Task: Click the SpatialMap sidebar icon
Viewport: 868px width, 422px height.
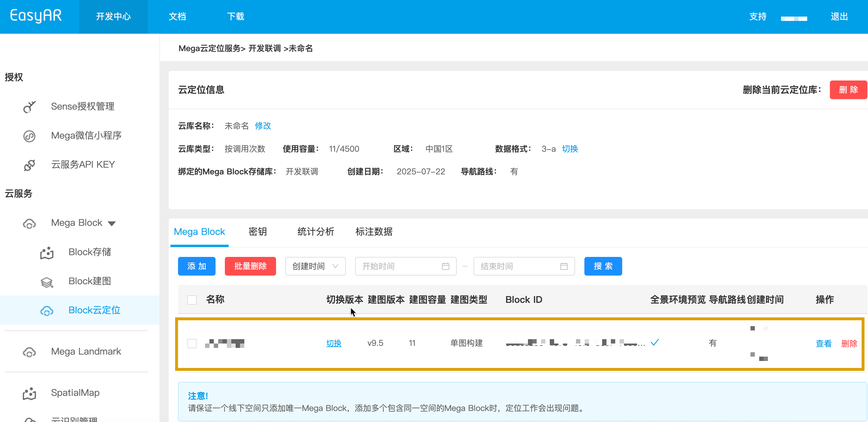Action: point(29,394)
